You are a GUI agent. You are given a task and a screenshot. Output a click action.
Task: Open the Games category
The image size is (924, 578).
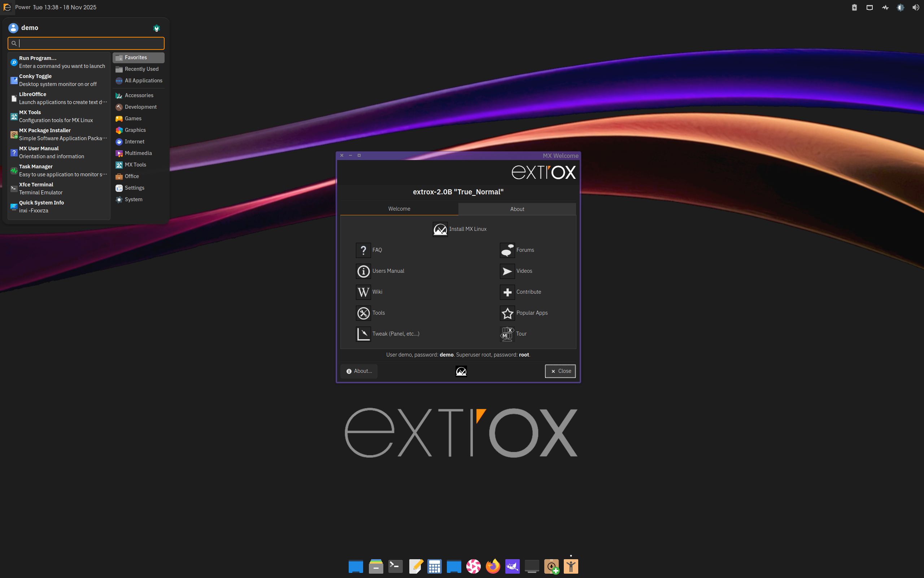click(138, 118)
